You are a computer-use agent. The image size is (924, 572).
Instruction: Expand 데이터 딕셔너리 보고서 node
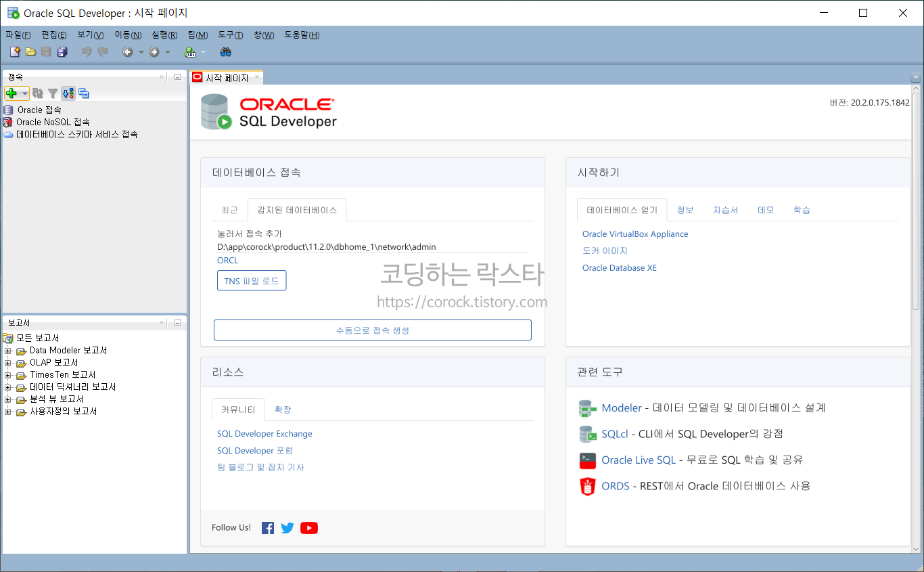tap(8, 387)
